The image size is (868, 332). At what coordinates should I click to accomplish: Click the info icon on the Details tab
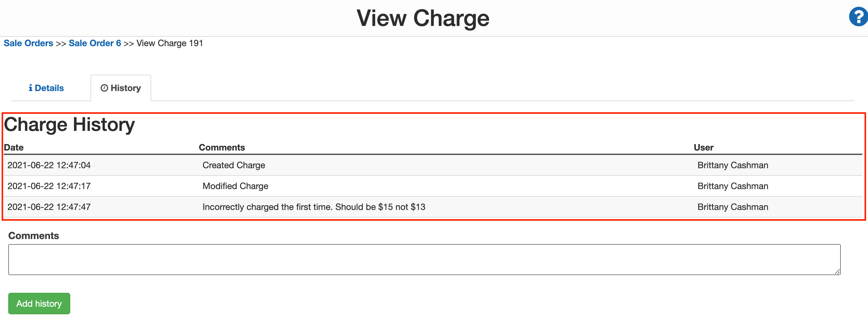tap(31, 88)
